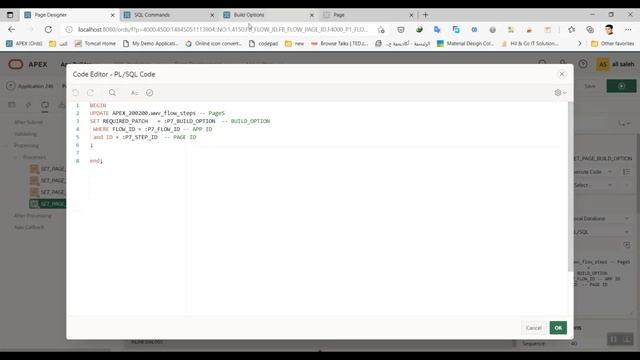Click the APEX logo in the page header
Image resolution: width=640 pixels, height=360 pixels.
coord(28,64)
